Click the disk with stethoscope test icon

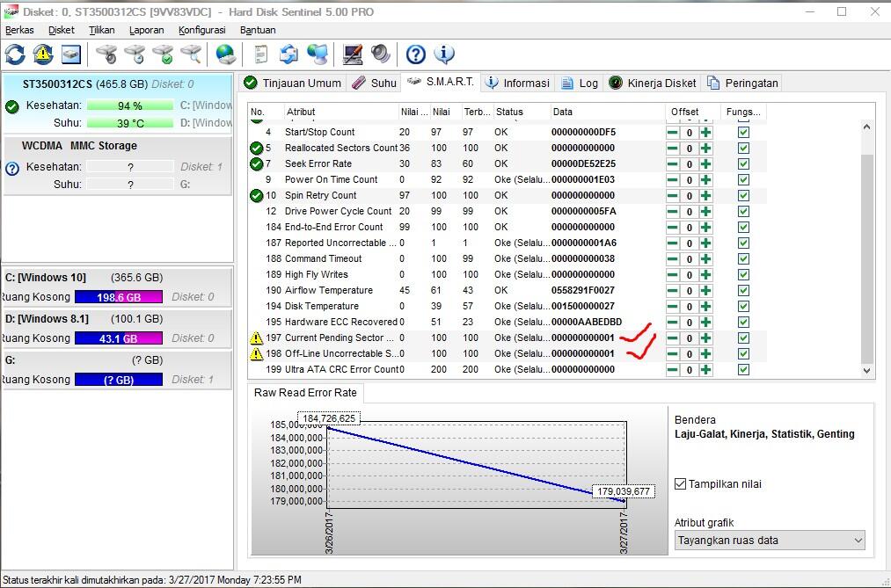point(106,54)
